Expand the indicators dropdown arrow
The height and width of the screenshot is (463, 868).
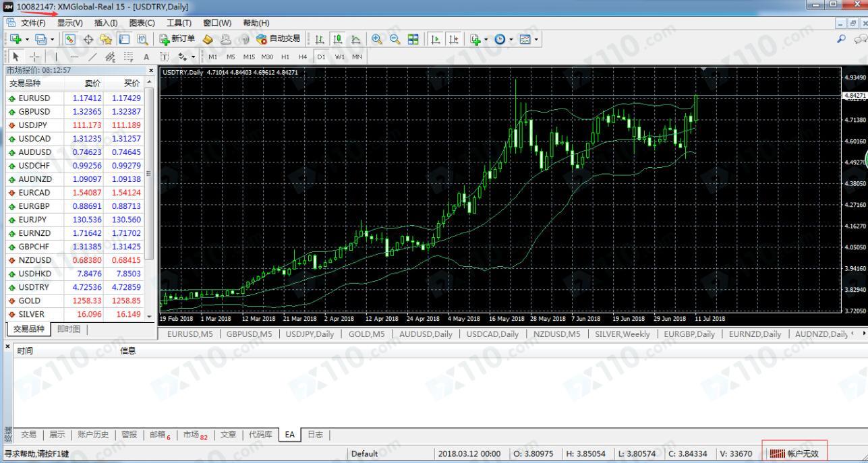(x=486, y=40)
